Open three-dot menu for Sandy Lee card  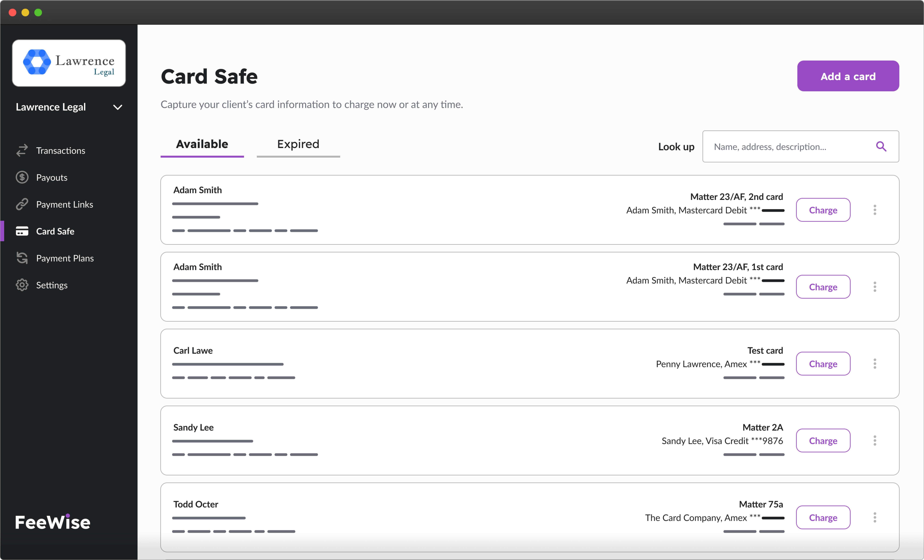pyautogui.click(x=874, y=441)
